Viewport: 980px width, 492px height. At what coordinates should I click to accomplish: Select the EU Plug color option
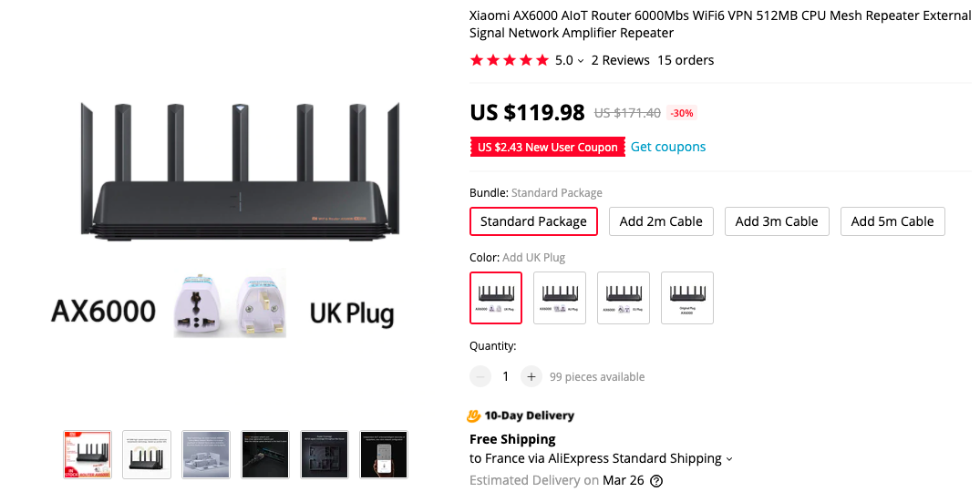click(624, 298)
